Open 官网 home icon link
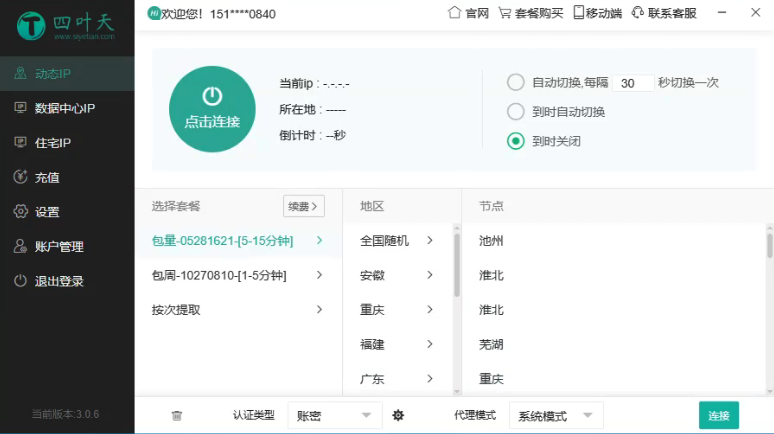The width and height of the screenshot is (774, 434). coord(468,13)
